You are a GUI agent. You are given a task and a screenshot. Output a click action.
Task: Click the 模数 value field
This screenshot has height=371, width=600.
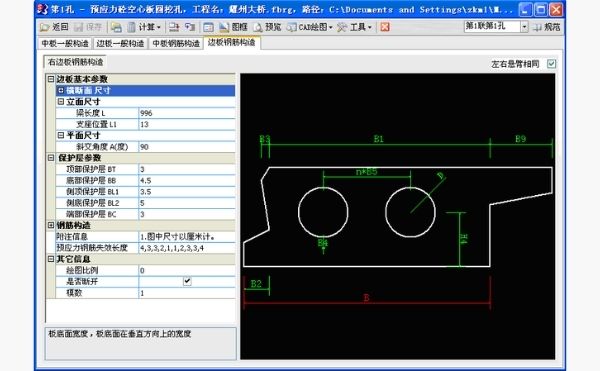coord(187,293)
